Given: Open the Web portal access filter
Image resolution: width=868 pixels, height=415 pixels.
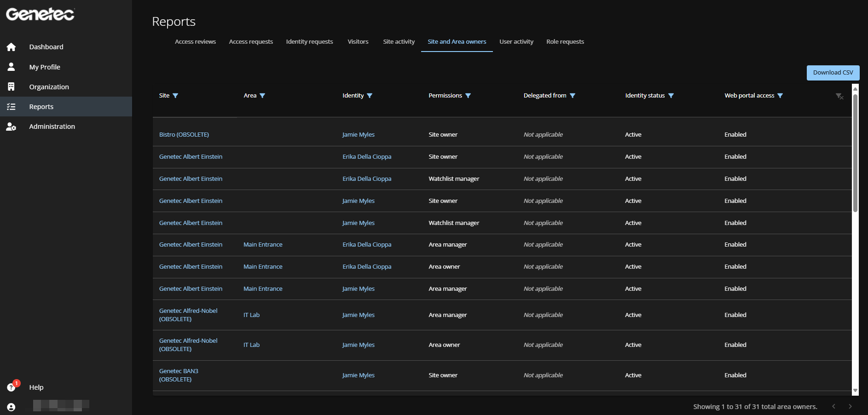Looking at the screenshot, I should click(x=780, y=96).
